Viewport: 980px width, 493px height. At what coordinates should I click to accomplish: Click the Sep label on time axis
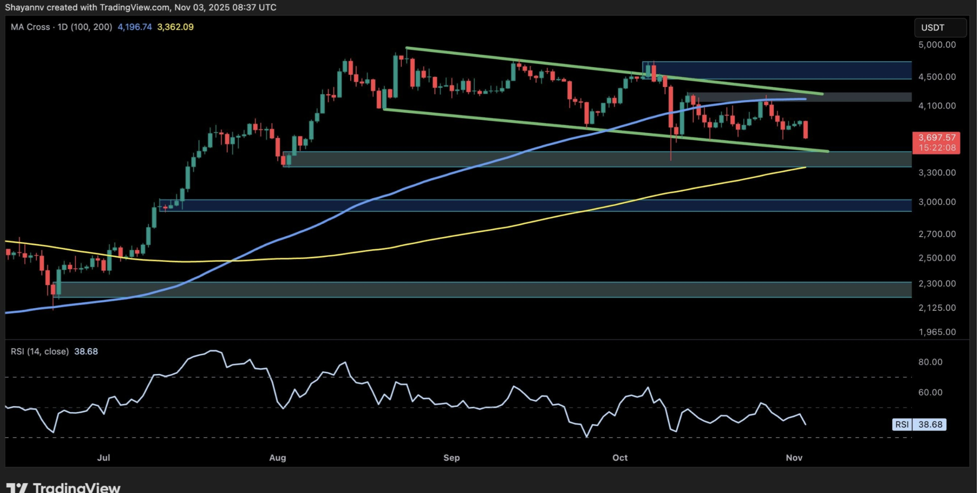coord(453,458)
